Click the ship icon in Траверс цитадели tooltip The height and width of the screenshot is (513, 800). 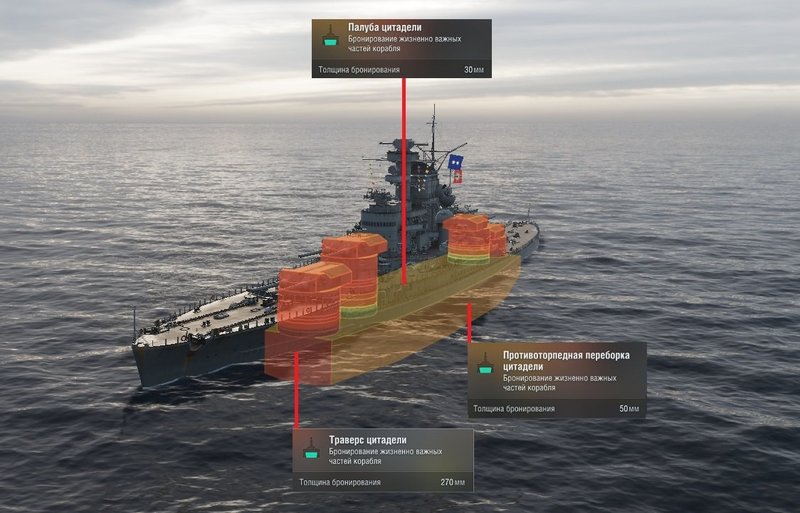click(311, 450)
